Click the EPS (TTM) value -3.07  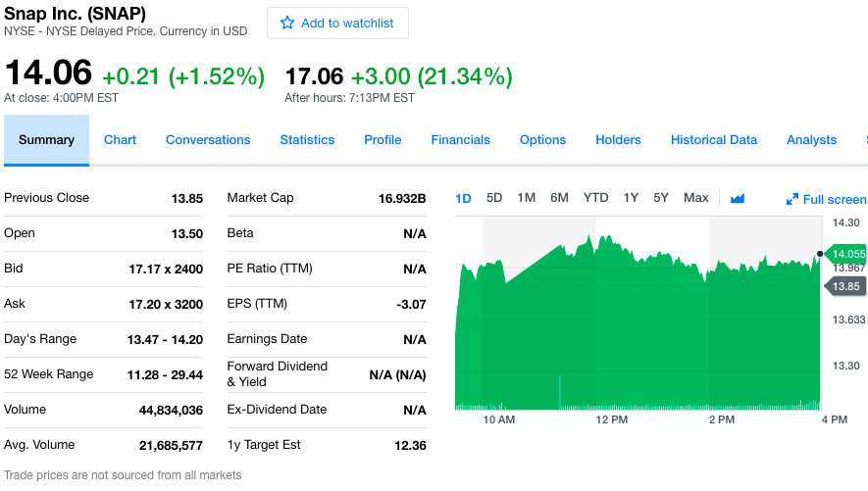tap(411, 304)
